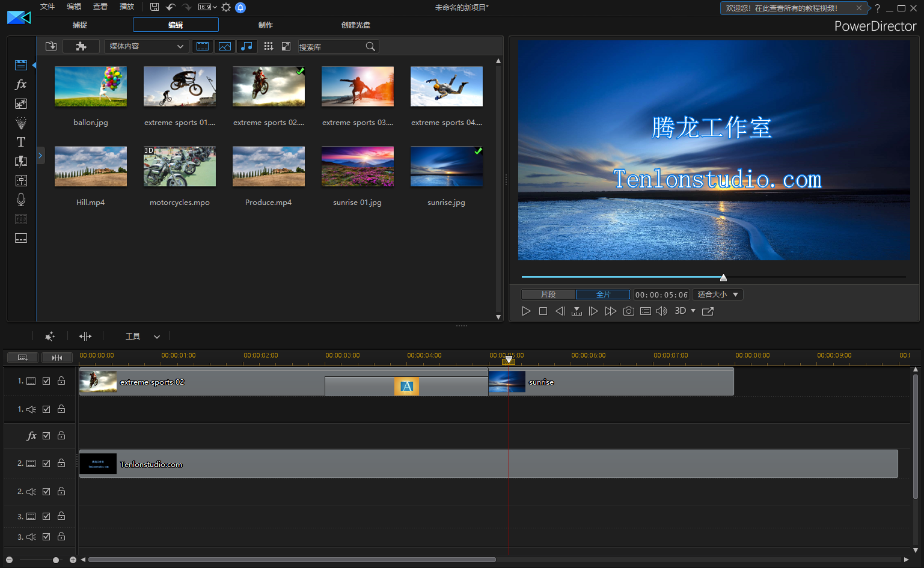
Task: Click the import media icon
Action: 51,46
